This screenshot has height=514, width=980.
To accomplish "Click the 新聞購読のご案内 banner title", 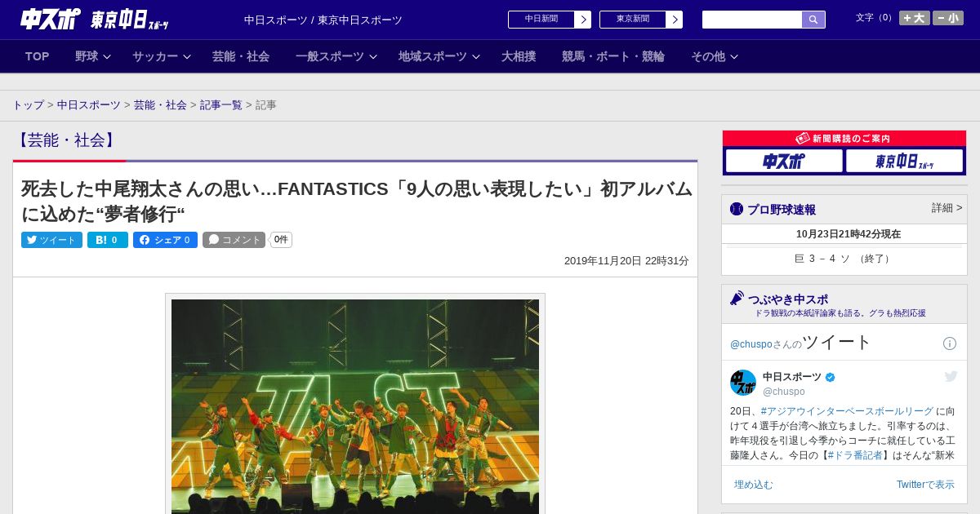I will (x=844, y=139).
